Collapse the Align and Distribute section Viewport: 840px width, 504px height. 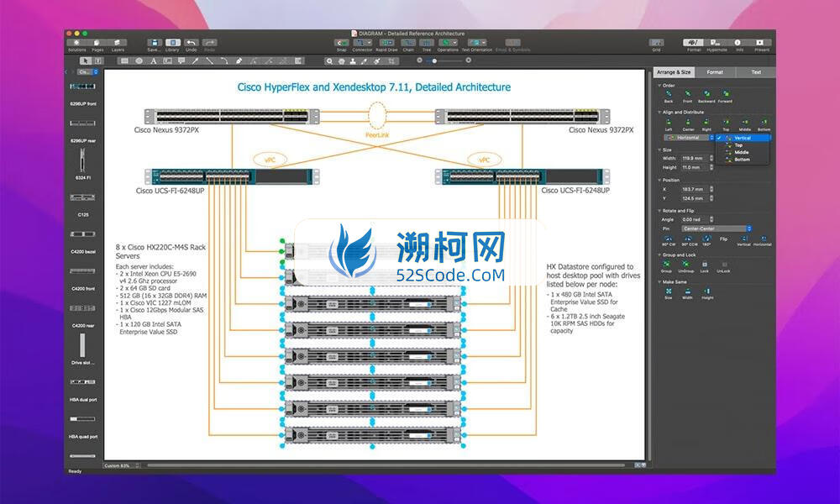click(659, 113)
